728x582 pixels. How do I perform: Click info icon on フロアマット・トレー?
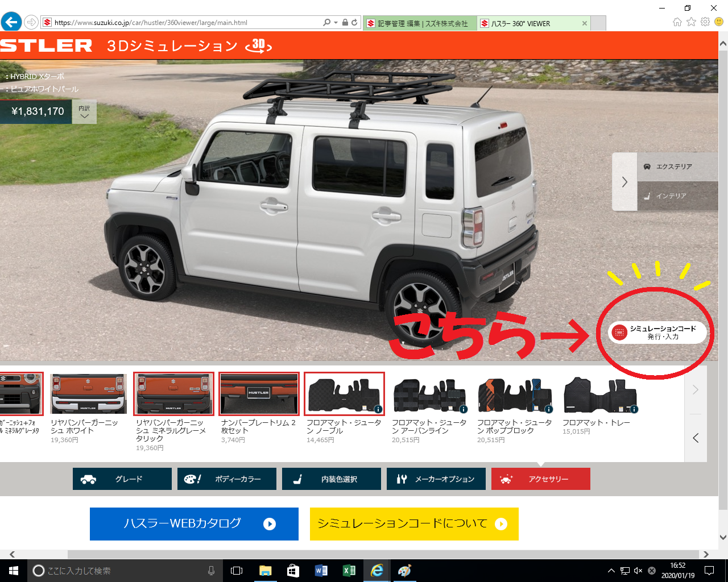pos(634,409)
